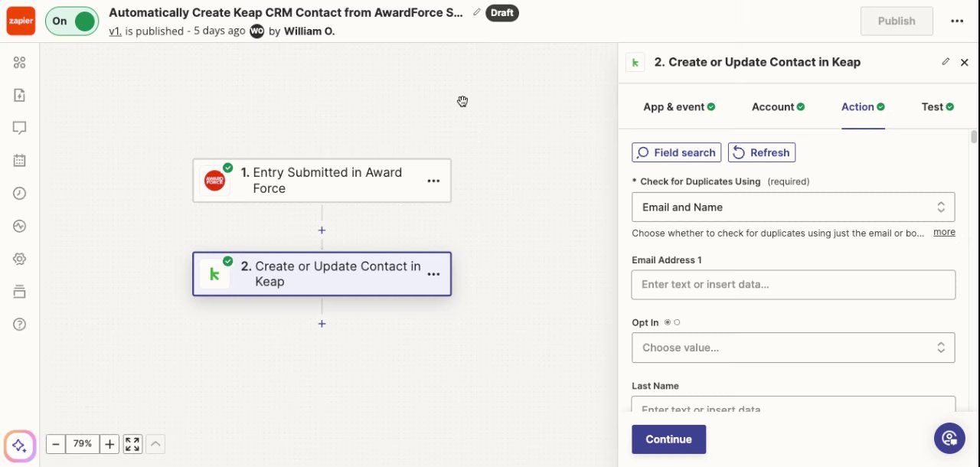This screenshot has width=980, height=467.
Task: Open the three-dot menu on Keap step
Action: (x=433, y=274)
